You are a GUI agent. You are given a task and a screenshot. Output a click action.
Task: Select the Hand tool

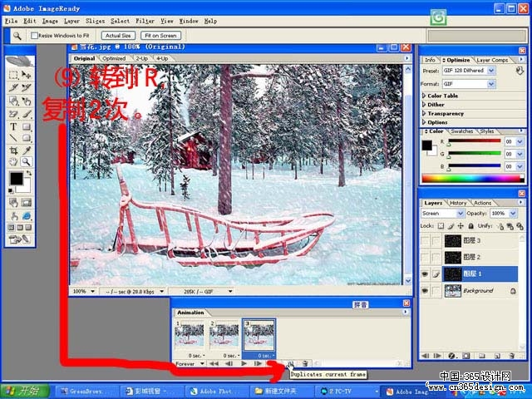13,162
